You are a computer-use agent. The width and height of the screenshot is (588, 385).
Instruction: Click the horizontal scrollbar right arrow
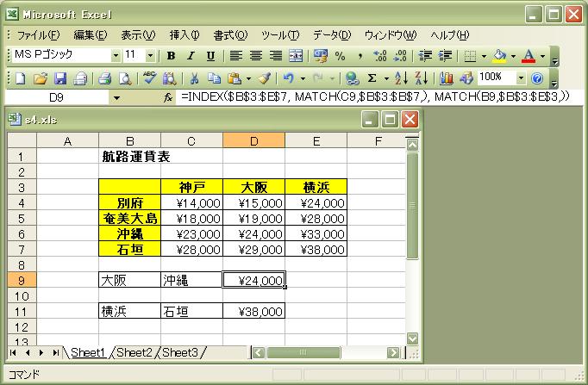(x=393, y=353)
